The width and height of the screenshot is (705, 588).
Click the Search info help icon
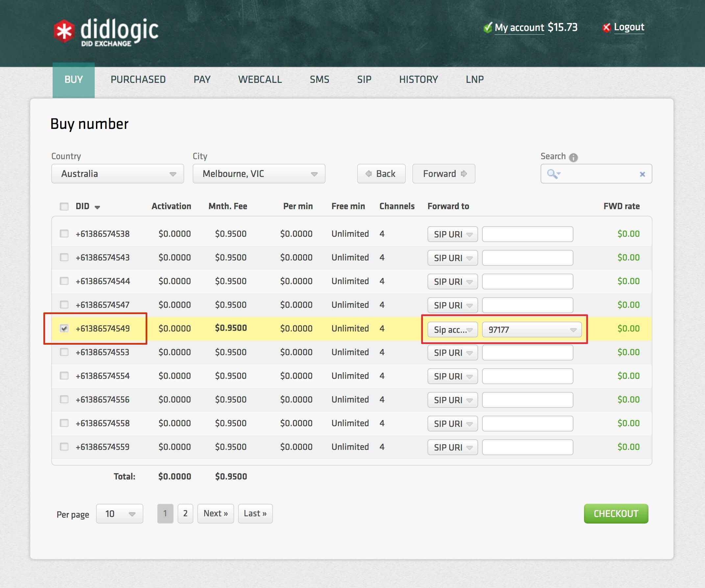pyautogui.click(x=573, y=157)
